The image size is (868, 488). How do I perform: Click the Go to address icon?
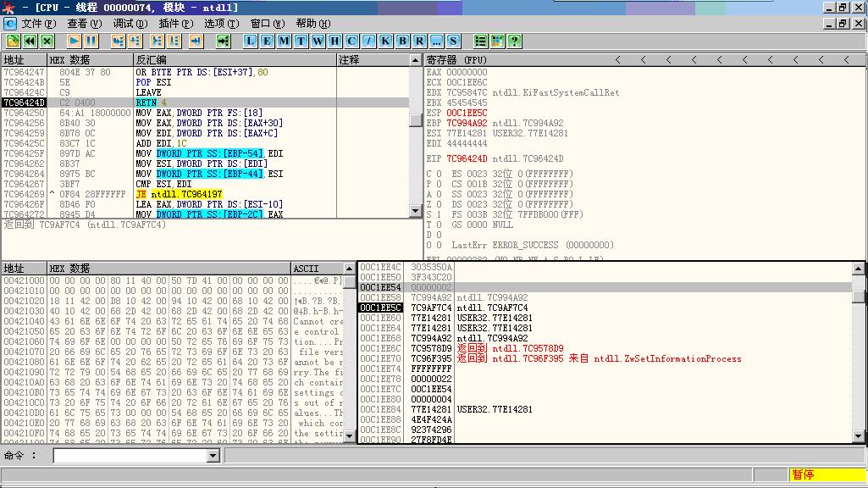point(223,41)
